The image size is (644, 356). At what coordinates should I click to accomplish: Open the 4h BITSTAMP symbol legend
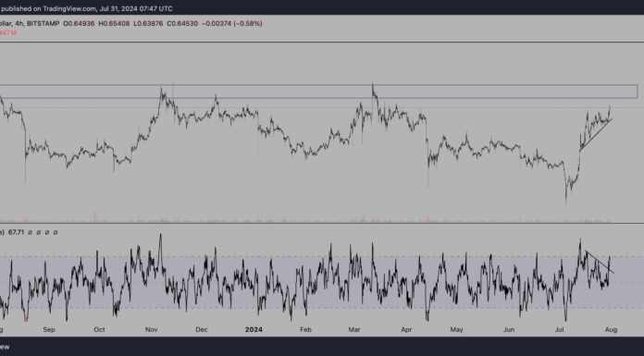30,24
